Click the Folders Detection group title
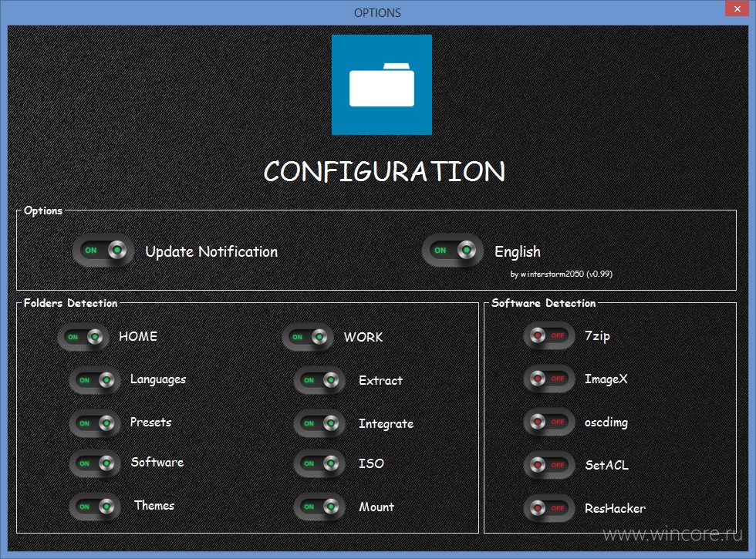This screenshot has height=559, width=756. click(70, 303)
